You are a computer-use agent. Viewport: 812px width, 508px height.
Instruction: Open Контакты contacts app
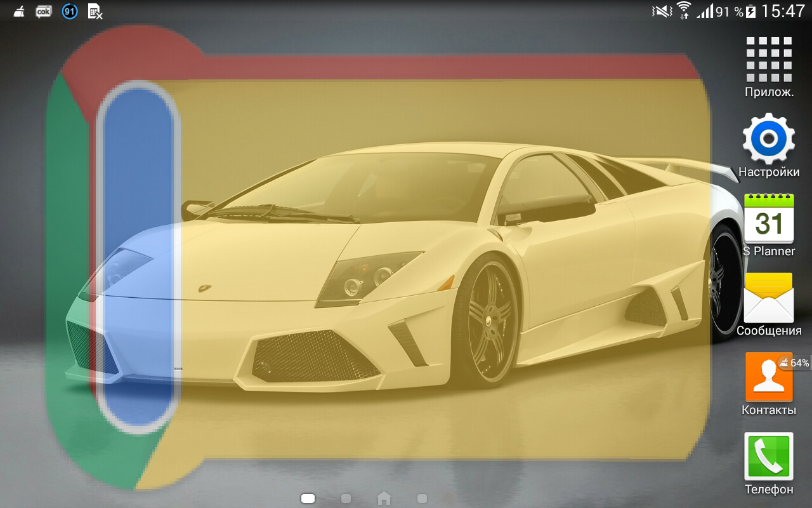(769, 384)
